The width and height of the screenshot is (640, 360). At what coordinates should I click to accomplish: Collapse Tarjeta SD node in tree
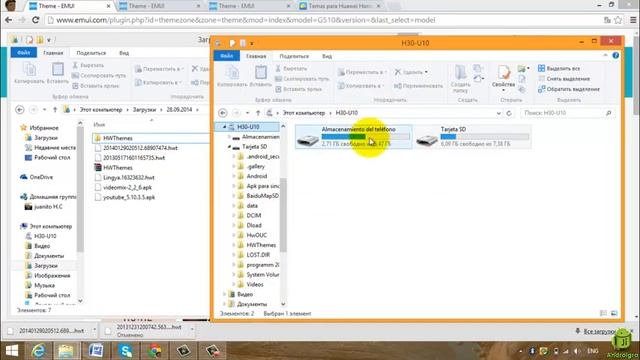pos(230,147)
